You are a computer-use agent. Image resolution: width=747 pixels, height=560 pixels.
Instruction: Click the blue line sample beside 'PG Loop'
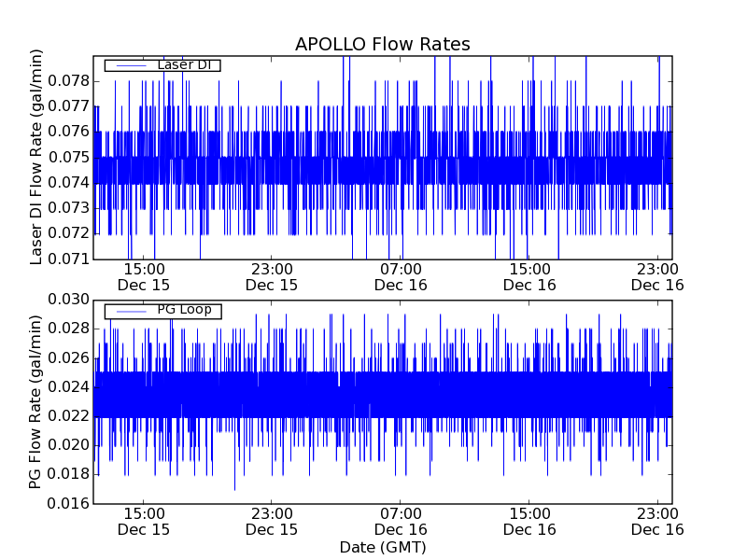click(132, 312)
